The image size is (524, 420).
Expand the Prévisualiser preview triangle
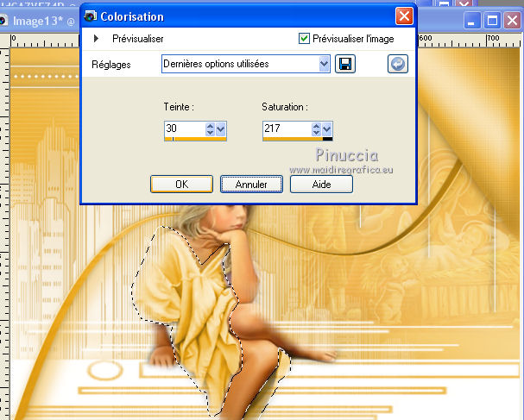96,39
